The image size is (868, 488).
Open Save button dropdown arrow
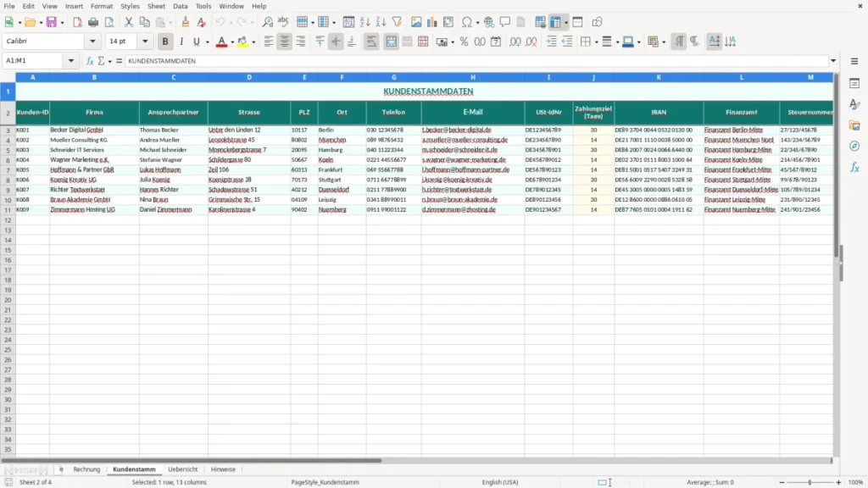[x=62, y=23]
